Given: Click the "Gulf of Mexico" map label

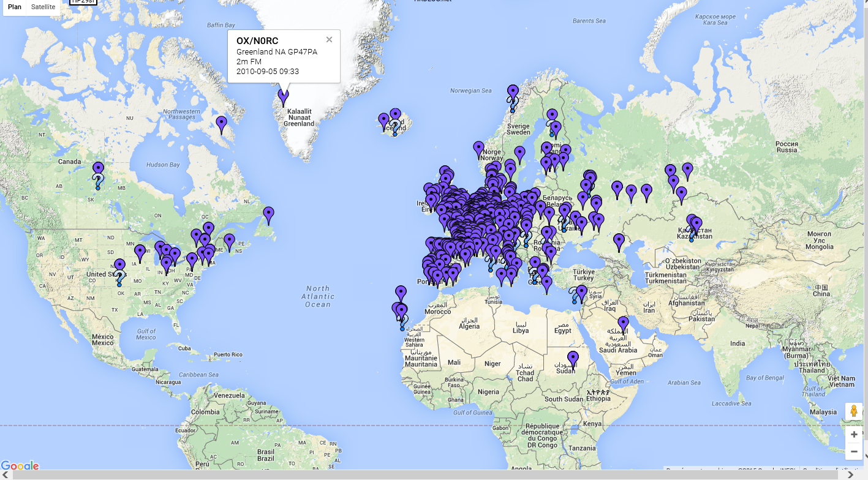Looking at the screenshot, I should pos(146,334).
